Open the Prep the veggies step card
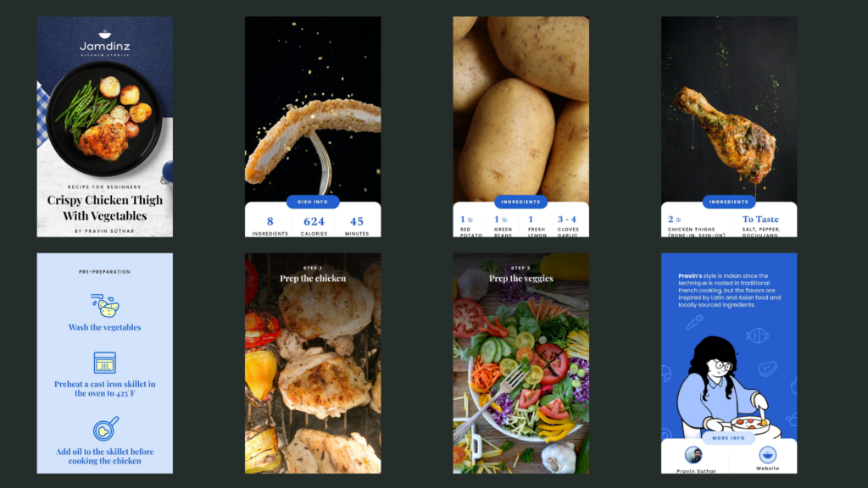Image resolution: width=868 pixels, height=488 pixels. (x=521, y=363)
